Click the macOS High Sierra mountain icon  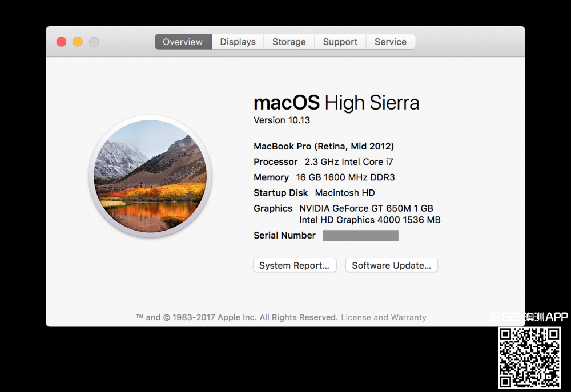(150, 176)
